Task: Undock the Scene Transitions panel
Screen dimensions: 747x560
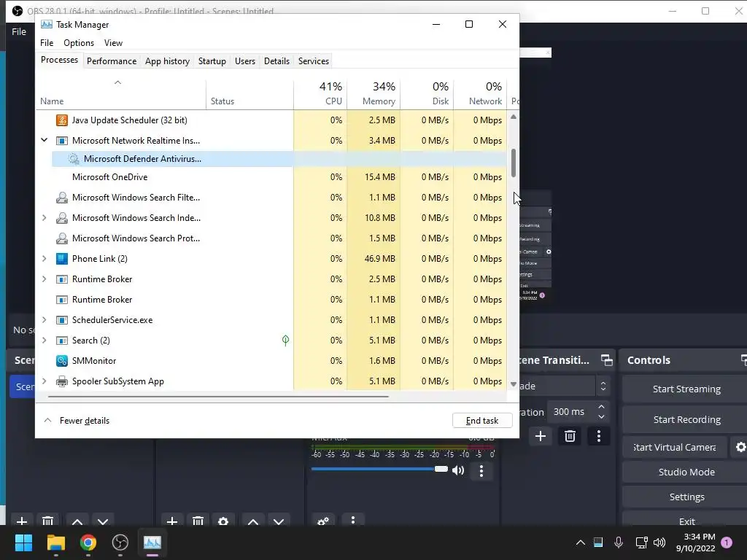Action: coord(606,360)
